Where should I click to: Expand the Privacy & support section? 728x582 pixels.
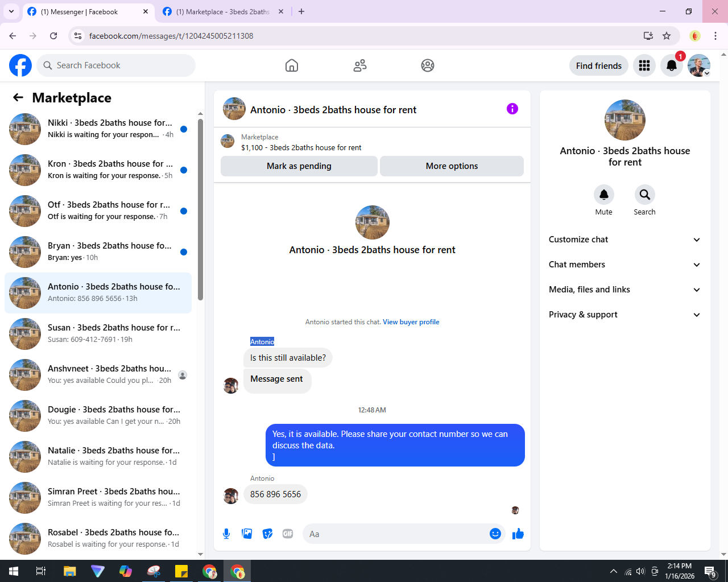coord(625,315)
